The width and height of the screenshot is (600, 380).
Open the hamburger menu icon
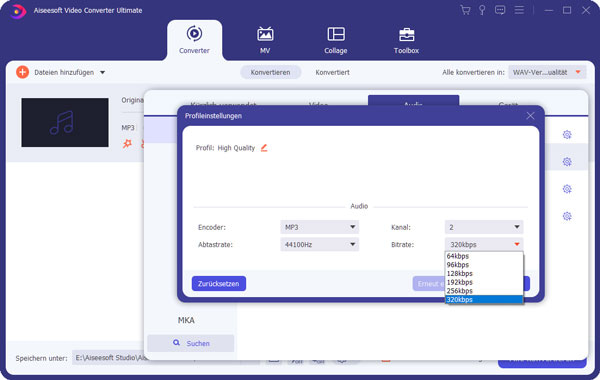(519, 10)
